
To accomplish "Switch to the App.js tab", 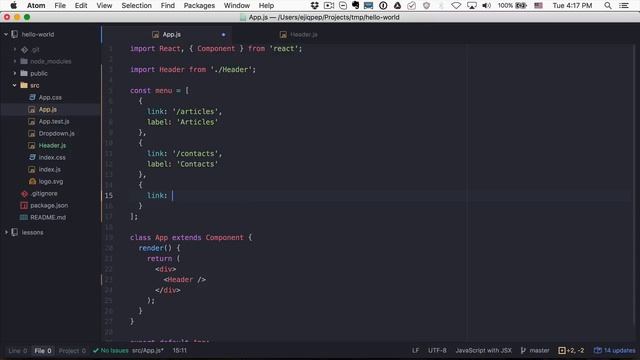I will point(167,35).
